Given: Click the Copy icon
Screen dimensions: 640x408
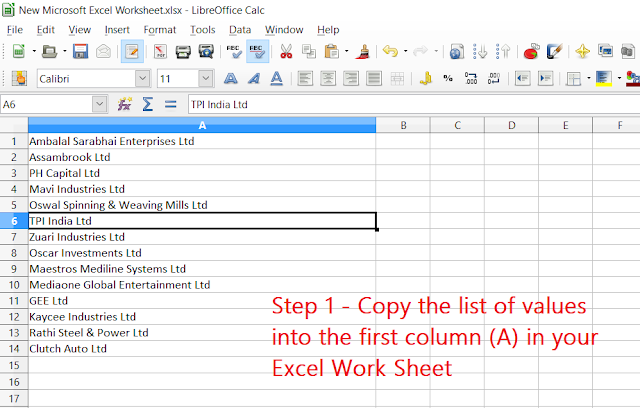Looking at the screenshot, I should pyautogui.click(x=309, y=52).
